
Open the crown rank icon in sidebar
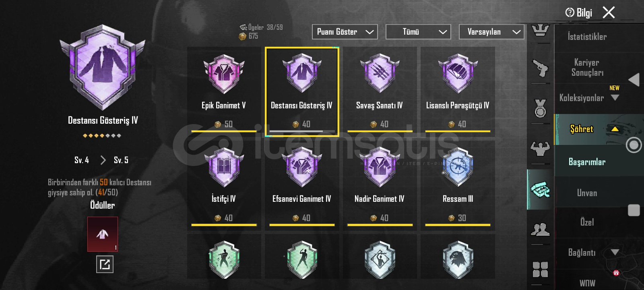point(540,31)
